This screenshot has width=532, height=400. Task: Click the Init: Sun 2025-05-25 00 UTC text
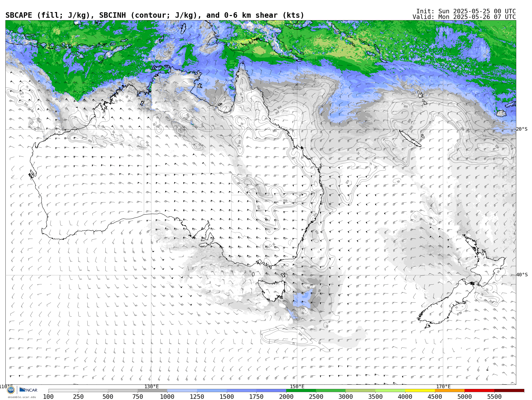466,11
